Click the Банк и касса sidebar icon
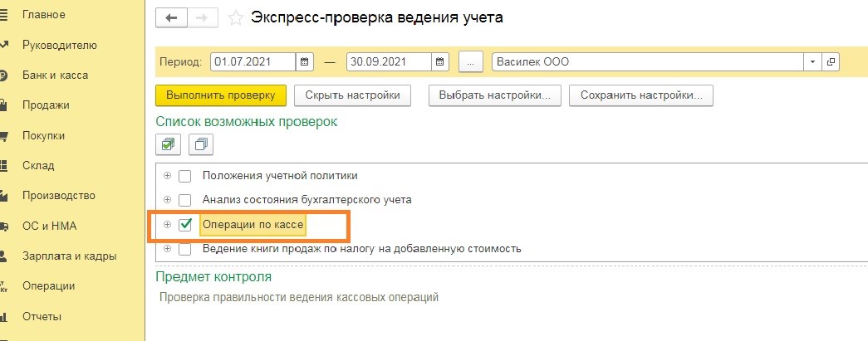Viewport: 868px width, 341px height. point(3,76)
